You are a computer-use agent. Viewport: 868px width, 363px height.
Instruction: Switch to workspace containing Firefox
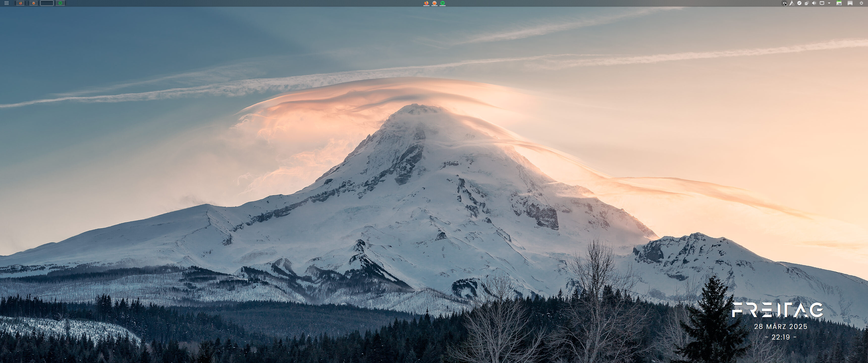click(x=20, y=3)
